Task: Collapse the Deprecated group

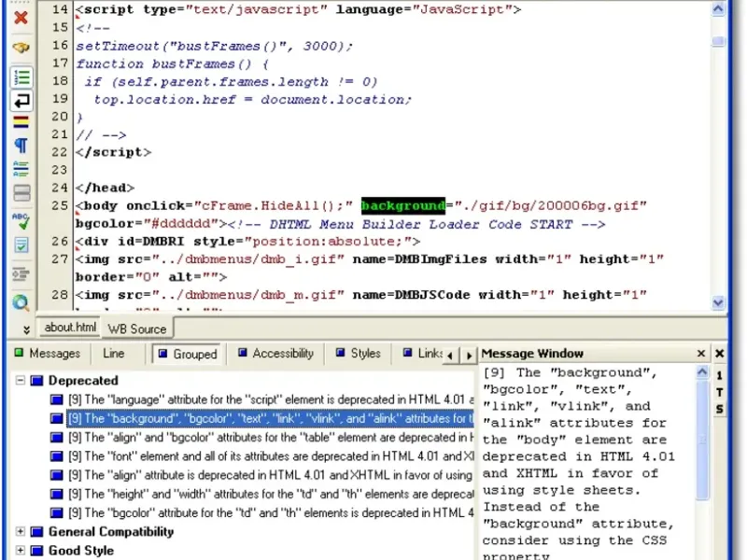Action: pyautogui.click(x=20, y=380)
